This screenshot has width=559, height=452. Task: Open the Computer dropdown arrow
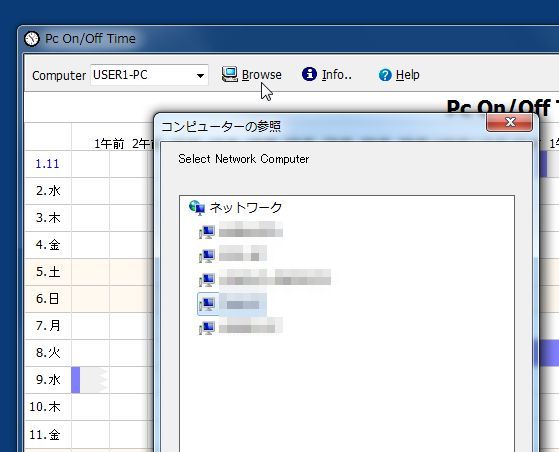(x=200, y=75)
